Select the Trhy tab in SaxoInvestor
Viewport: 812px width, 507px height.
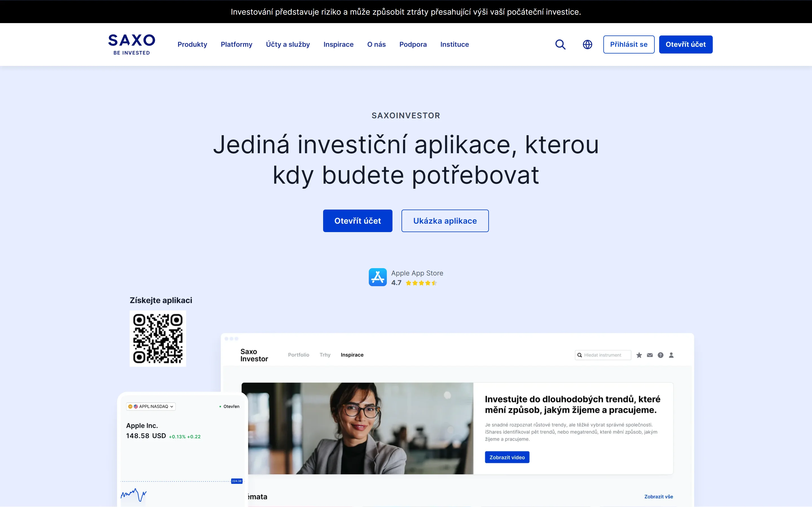pos(325,355)
